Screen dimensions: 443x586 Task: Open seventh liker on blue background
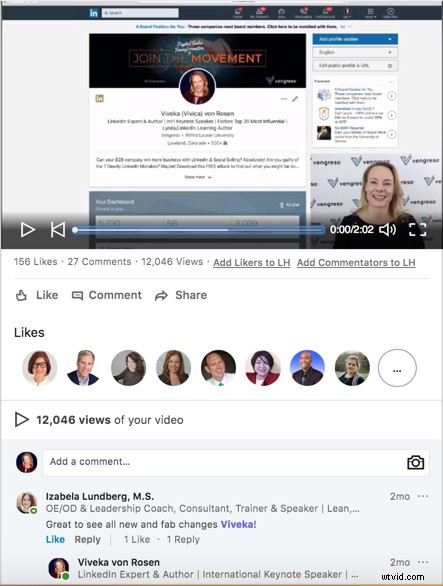pos(307,368)
